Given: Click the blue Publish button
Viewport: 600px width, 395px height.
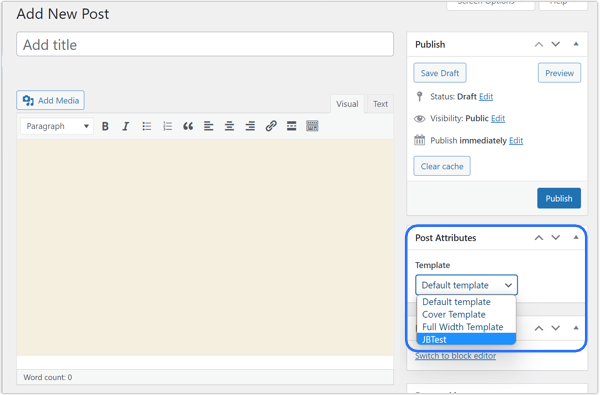Looking at the screenshot, I should coord(559,198).
